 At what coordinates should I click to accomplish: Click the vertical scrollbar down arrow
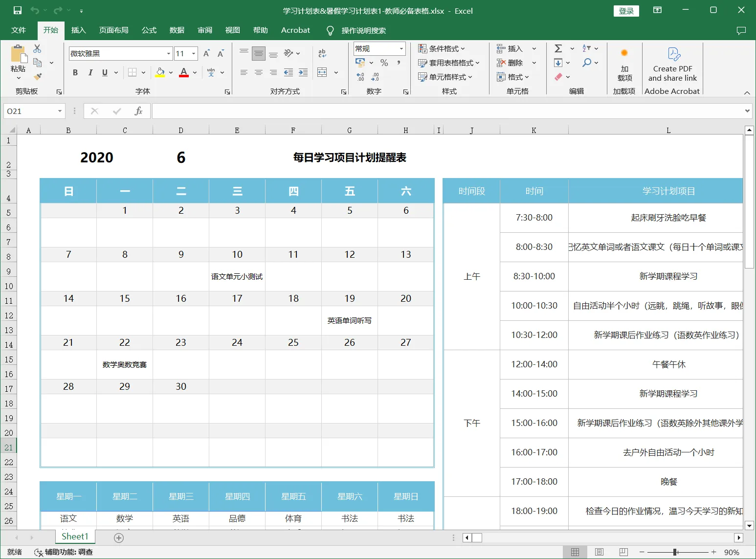point(749,526)
